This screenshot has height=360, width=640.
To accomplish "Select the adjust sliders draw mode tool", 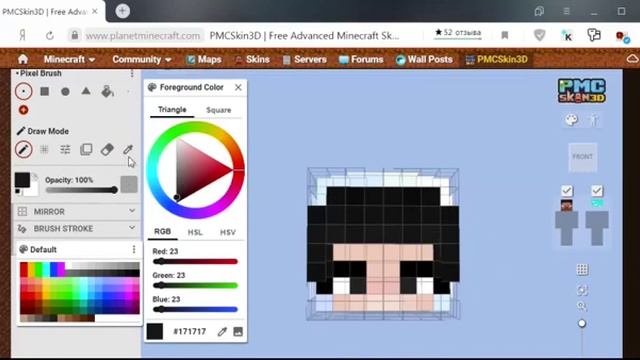I will 65,149.
